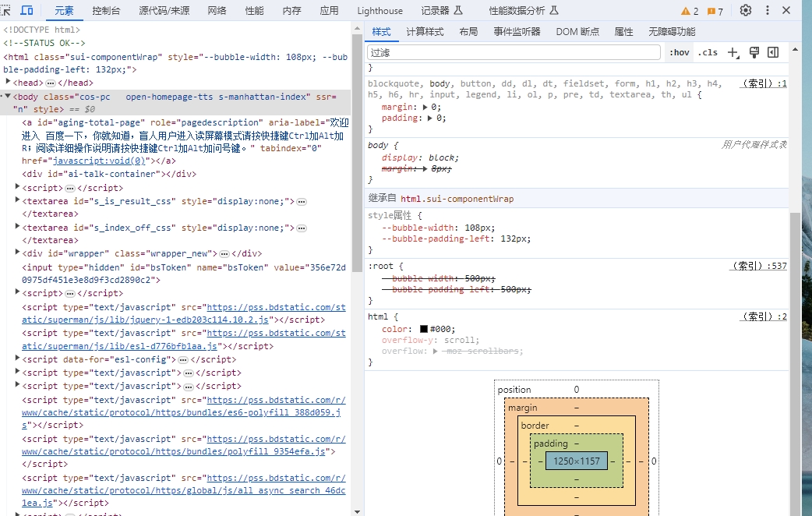Image resolution: width=812 pixels, height=516 pixels.
Task: Click the black color swatch for #000
Action: (x=424, y=329)
